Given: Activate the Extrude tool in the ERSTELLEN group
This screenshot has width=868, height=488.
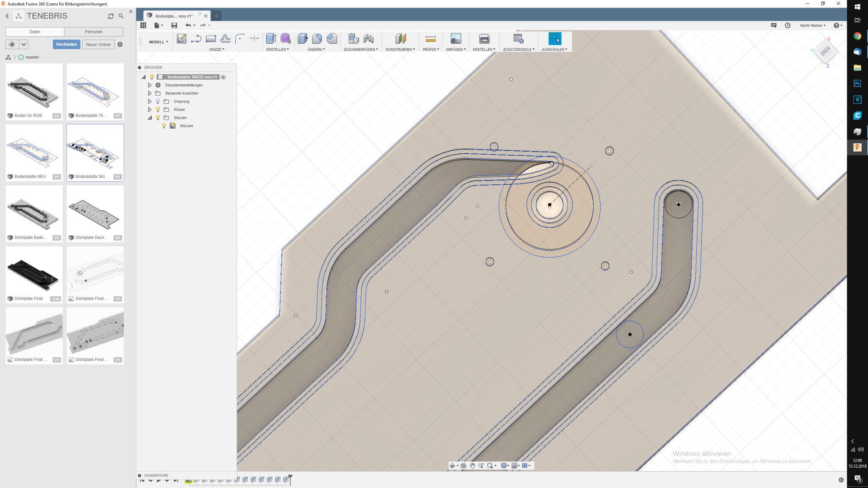Looking at the screenshot, I should 271,39.
